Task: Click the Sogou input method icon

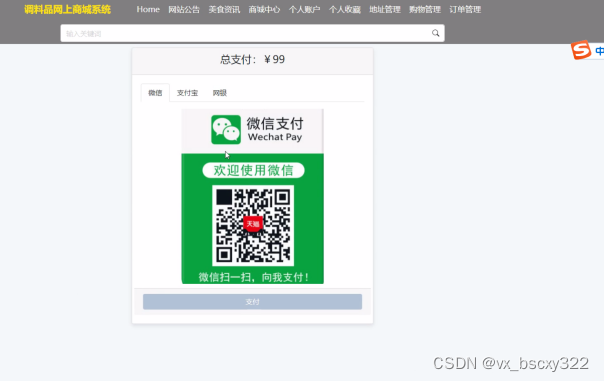Action: pyautogui.click(x=581, y=50)
